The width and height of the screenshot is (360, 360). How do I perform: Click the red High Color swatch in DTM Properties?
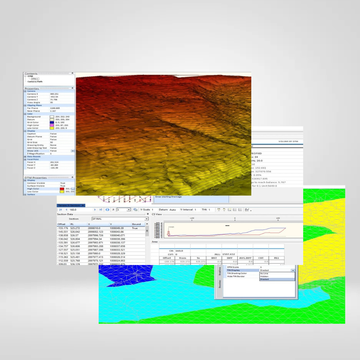(62, 189)
